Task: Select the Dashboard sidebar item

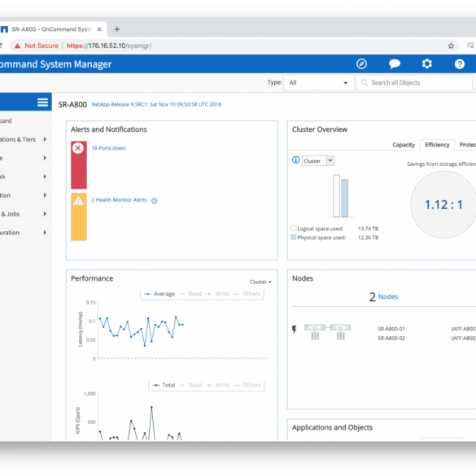Action: coord(25,120)
